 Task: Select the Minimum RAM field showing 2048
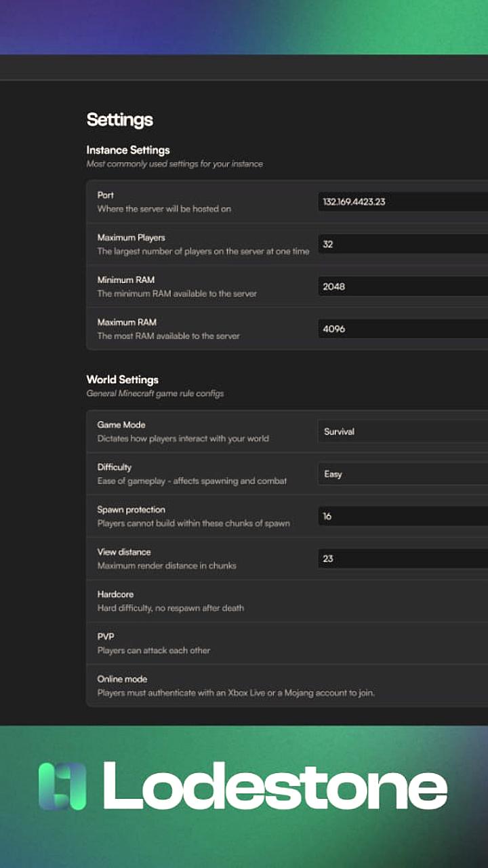(x=403, y=286)
